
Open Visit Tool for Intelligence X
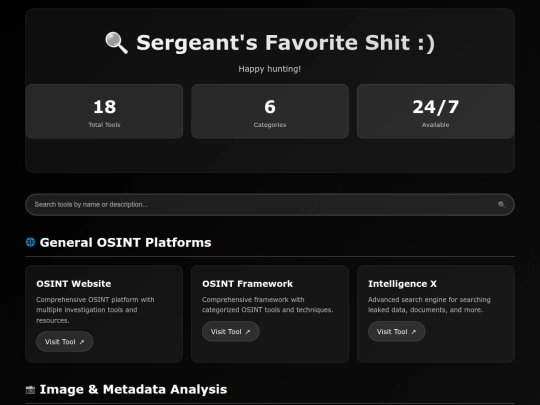point(396,331)
